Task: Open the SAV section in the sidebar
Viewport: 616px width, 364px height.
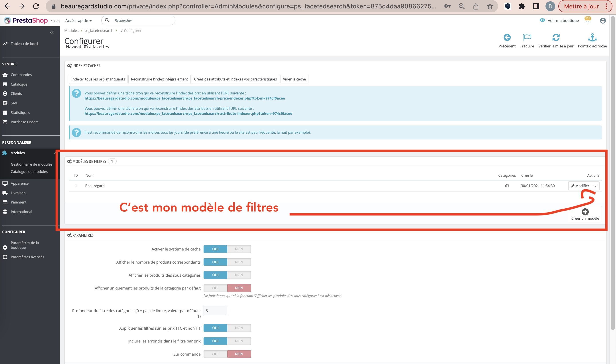Action: tap(14, 103)
